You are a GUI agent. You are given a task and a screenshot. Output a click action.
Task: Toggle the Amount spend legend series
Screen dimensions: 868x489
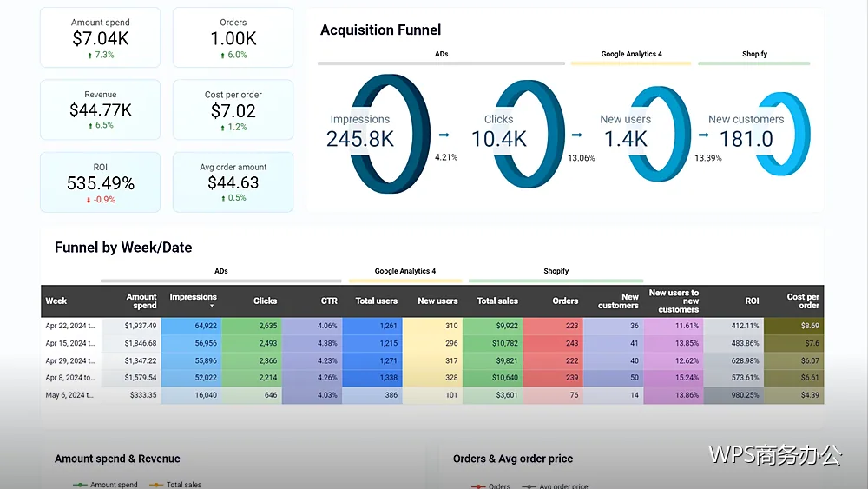(105, 485)
